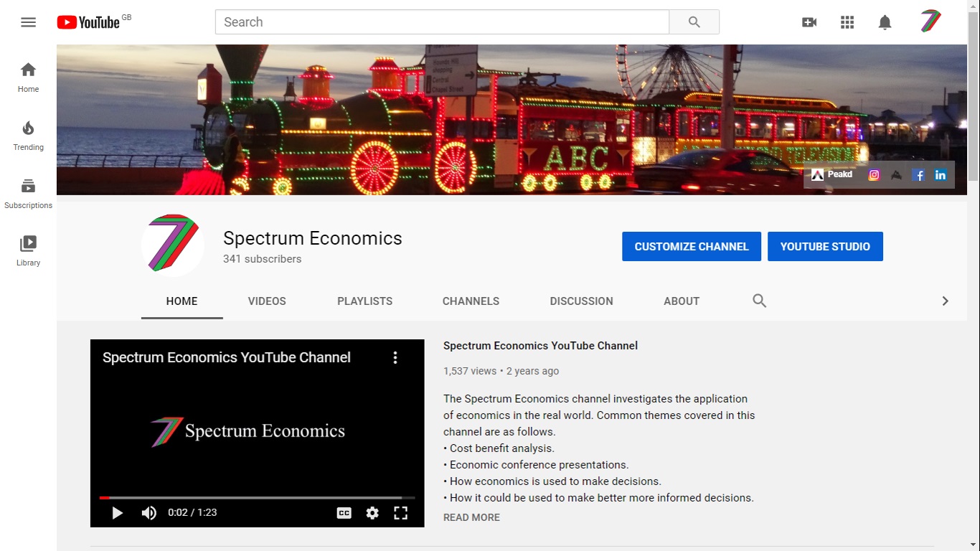This screenshot has height=551, width=980.
Task: Seek on the video progress bar
Action: click(x=257, y=497)
